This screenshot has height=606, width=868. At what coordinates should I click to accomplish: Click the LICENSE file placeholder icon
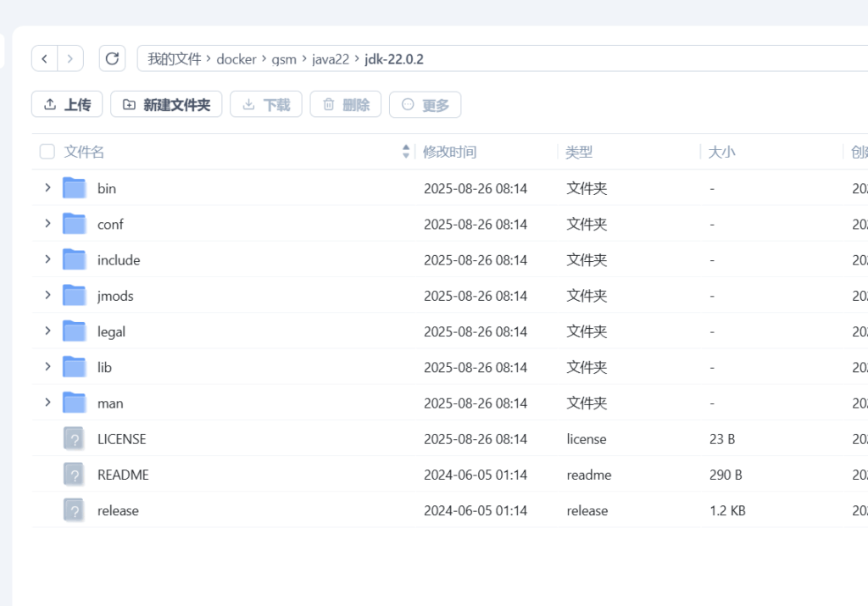coord(74,438)
